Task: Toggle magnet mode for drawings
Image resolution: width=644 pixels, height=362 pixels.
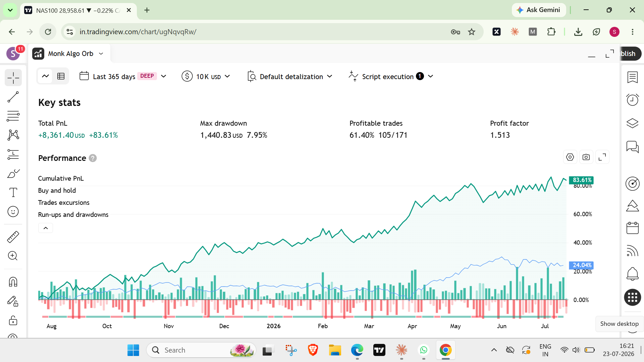Action: click(13, 282)
